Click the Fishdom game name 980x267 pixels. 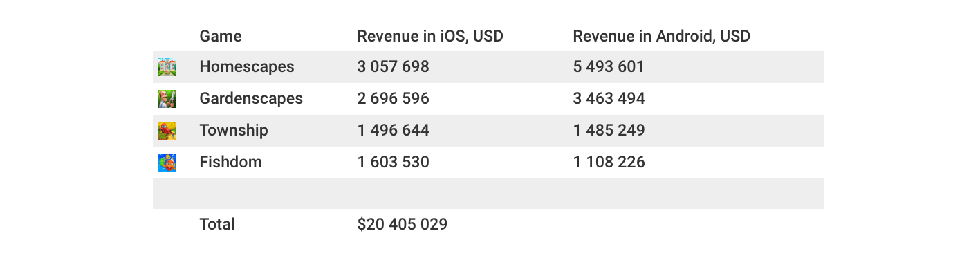(230, 163)
